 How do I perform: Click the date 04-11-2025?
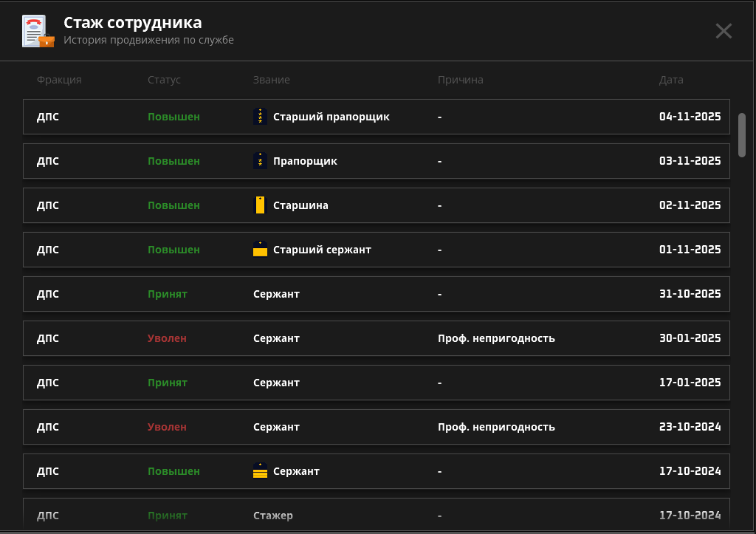690,117
